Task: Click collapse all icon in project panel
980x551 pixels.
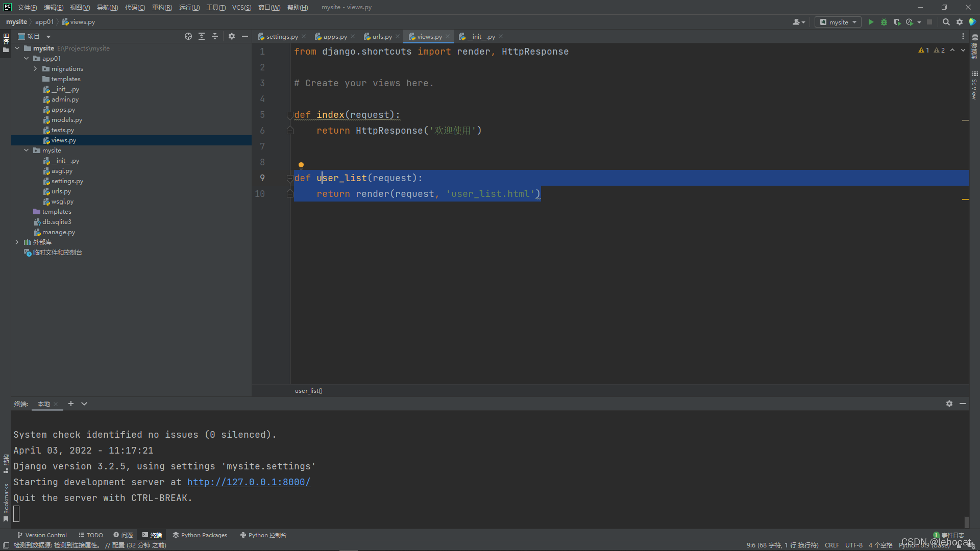Action: pyautogui.click(x=215, y=36)
